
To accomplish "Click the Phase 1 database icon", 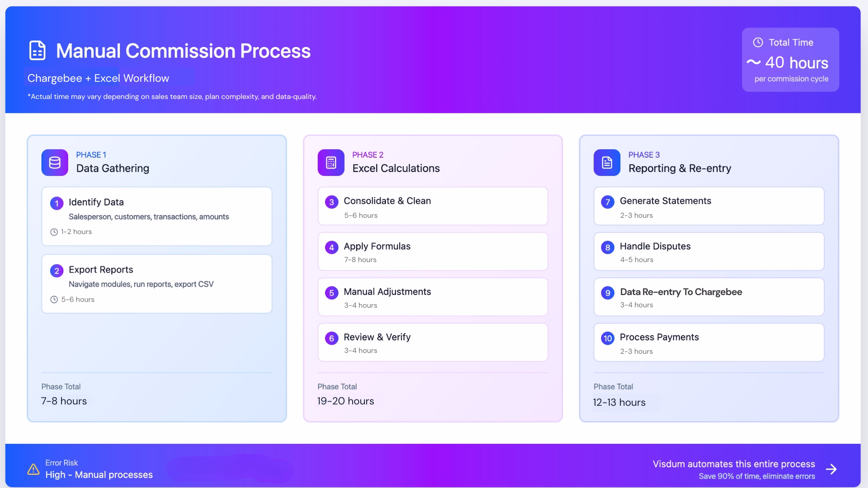I will tap(55, 163).
